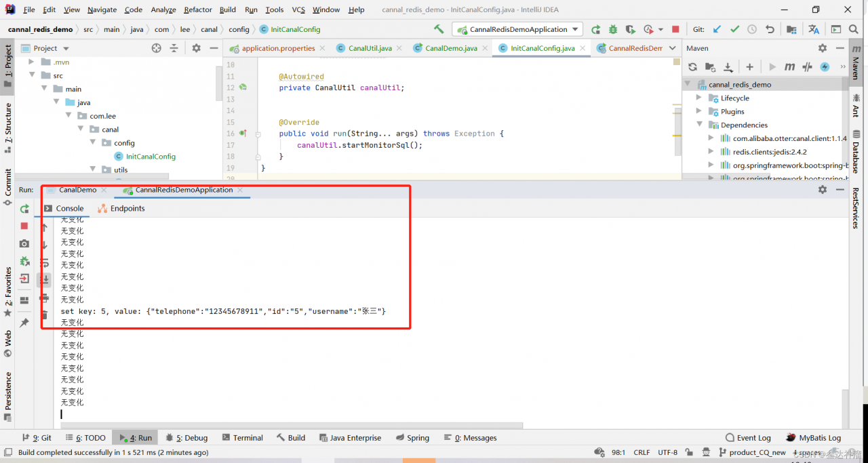Screen dimensions: 868x463
Task: Toggle Maven offline mode
Action: (x=807, y=66)
